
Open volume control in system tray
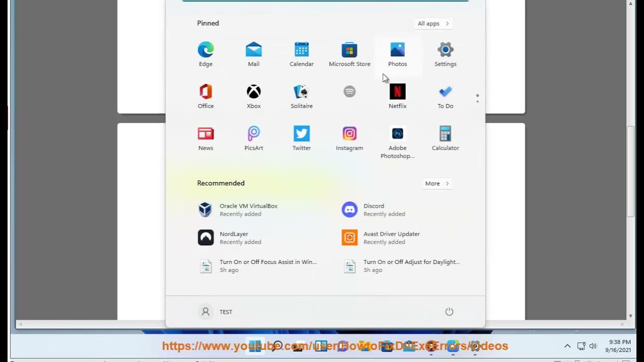tap(593, 346)
